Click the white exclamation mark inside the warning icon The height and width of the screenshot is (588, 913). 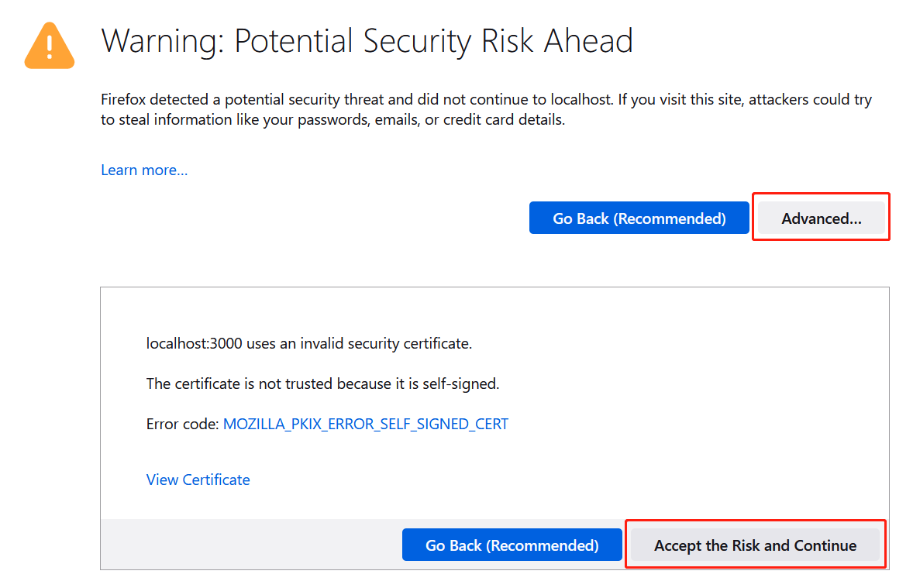pos(50,46)
